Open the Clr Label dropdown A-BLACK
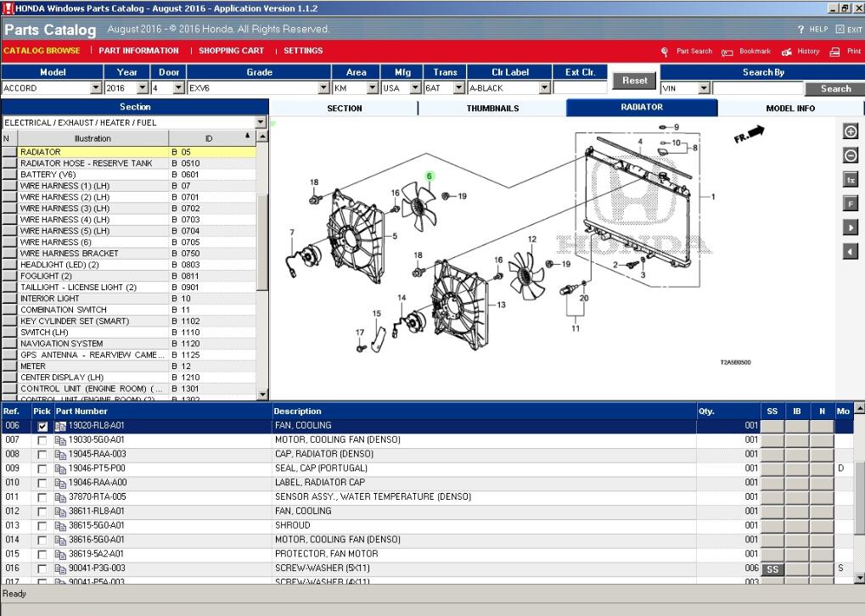The width and height of the screenshot is (865, 616). click(544, 88)
